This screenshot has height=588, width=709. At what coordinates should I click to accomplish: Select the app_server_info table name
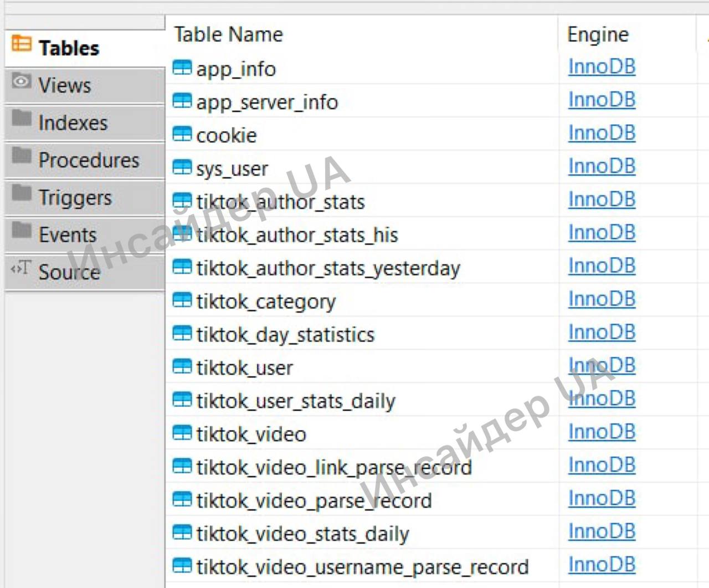pyautogui.click(x=266, y=103)
